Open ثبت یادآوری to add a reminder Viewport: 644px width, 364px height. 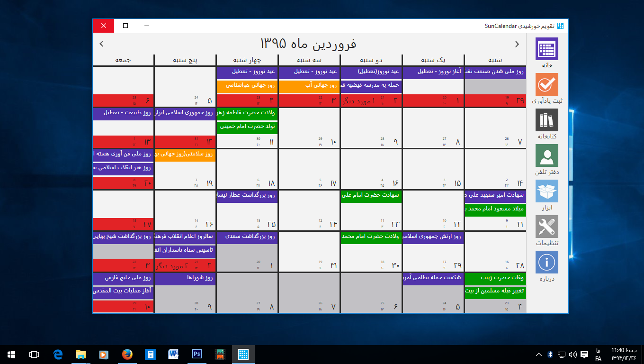(547, 88)
